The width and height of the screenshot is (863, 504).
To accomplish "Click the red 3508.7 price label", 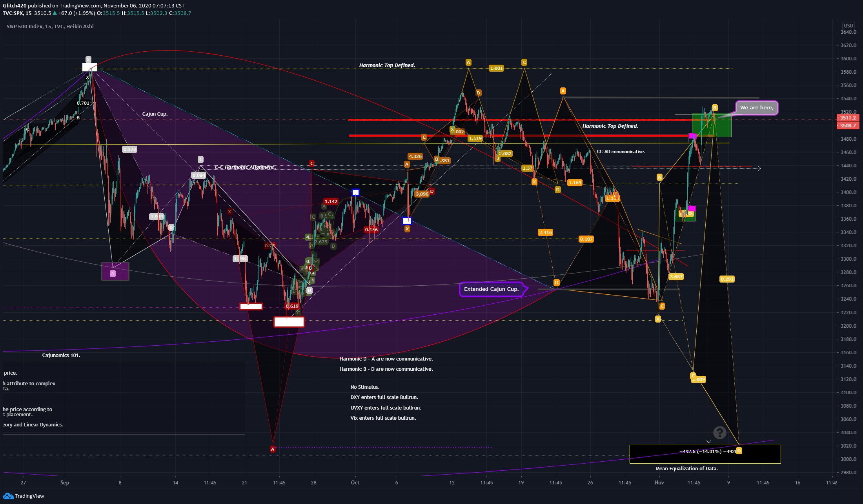I will coord(848,126).
